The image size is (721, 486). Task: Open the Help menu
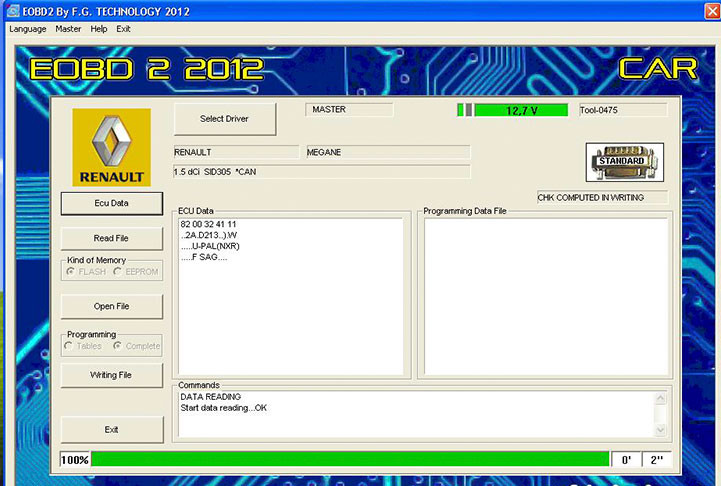pyautogui.click(x=98, y=29)
